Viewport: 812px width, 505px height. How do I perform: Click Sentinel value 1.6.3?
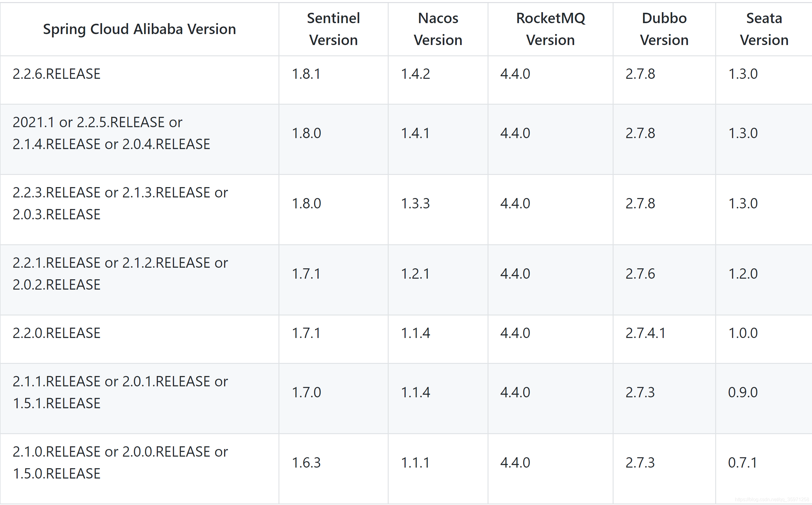pyautogui.click(x=306, y=463)
